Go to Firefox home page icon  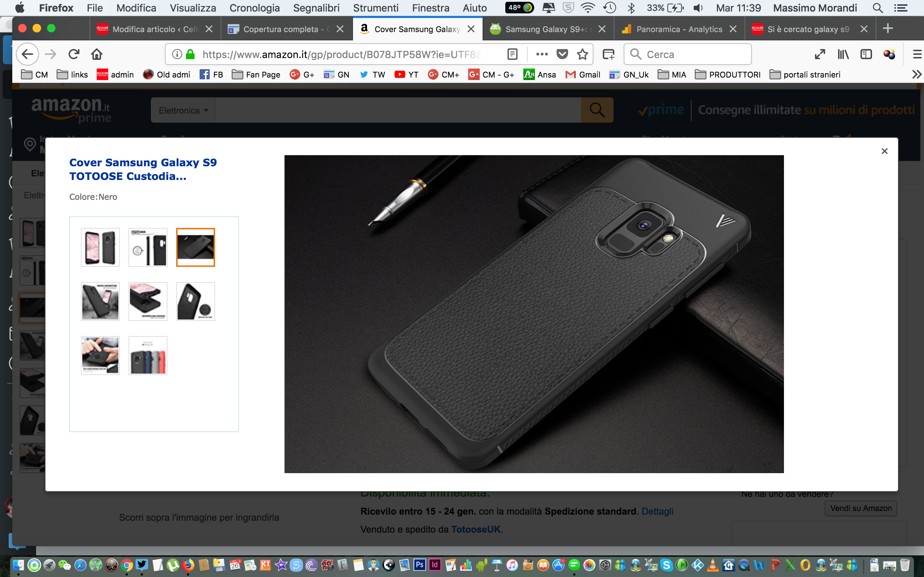(97, 54)
